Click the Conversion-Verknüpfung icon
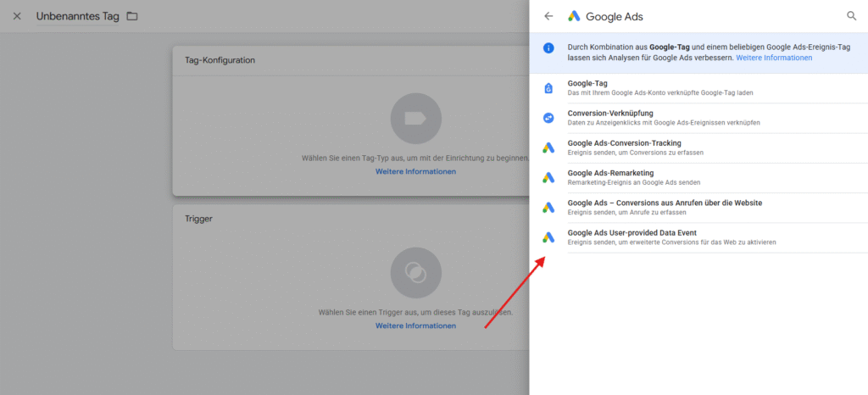This screenshot has width=868, height=395. coord(548,118)
